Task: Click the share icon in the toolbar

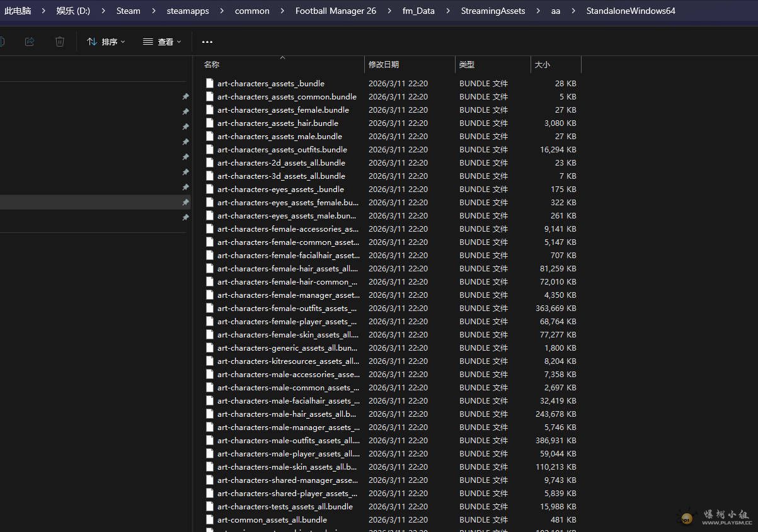Action: point(29,41)
